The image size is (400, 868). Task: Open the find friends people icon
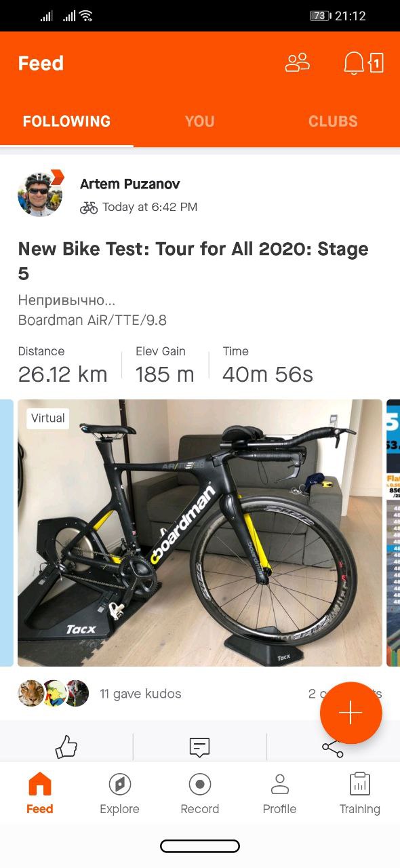pos(298,63)
